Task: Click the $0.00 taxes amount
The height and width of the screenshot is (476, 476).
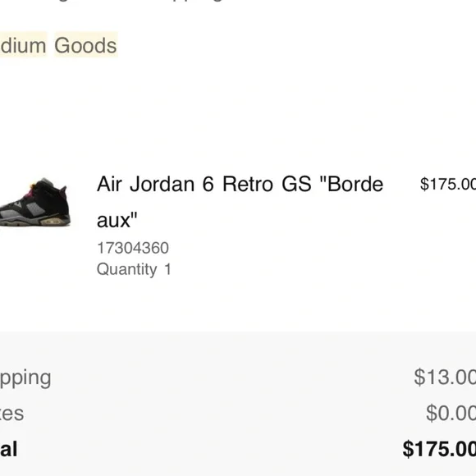Action: pyautogui.click(x=451, y=413)
